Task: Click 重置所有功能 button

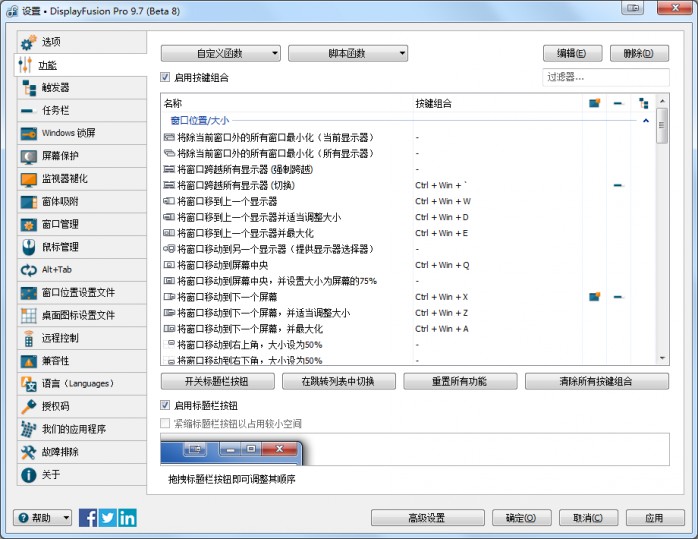Action: point(460,381)
